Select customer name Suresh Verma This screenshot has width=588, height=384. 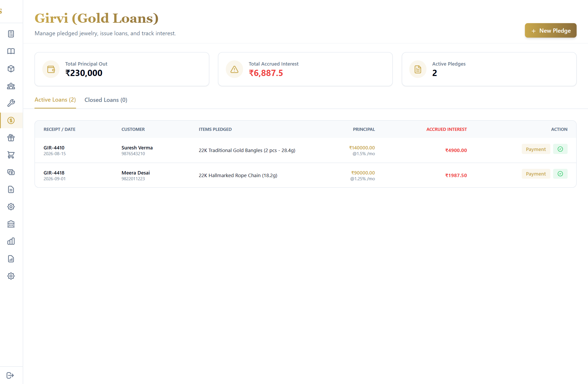(x=137, y=148)
